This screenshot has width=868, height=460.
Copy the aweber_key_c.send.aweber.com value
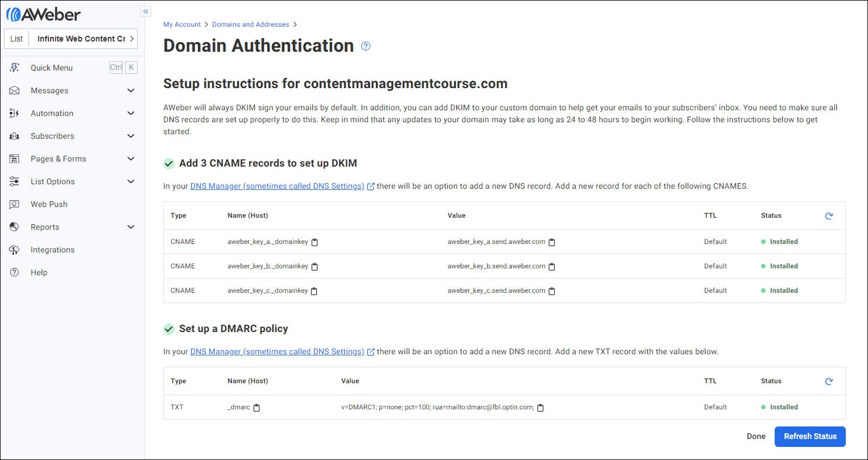pos(552,291)
